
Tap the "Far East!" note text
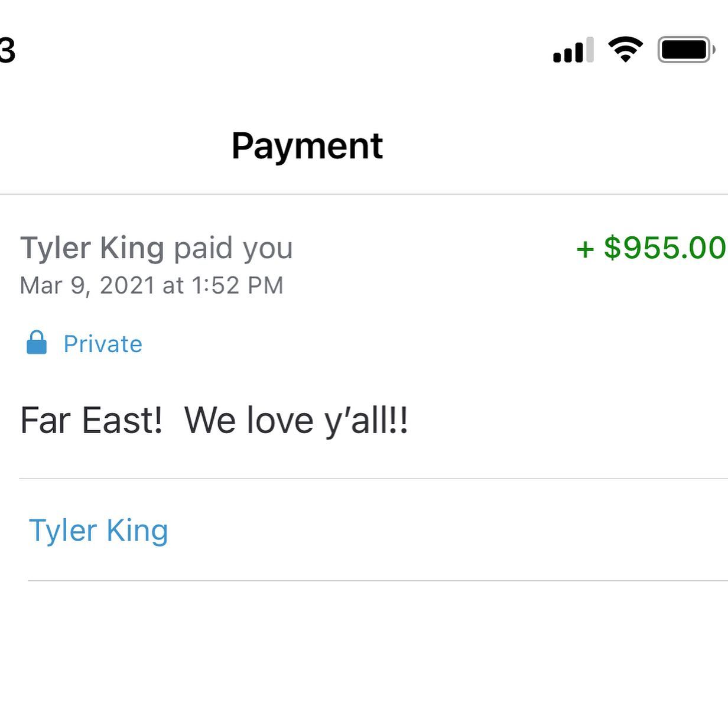[91, 421]
